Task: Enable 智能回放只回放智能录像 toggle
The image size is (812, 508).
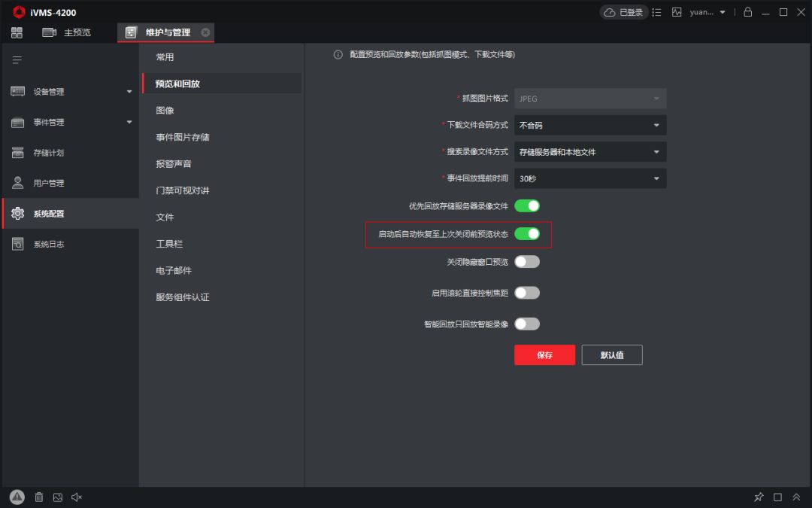Action: click(527, 324)
